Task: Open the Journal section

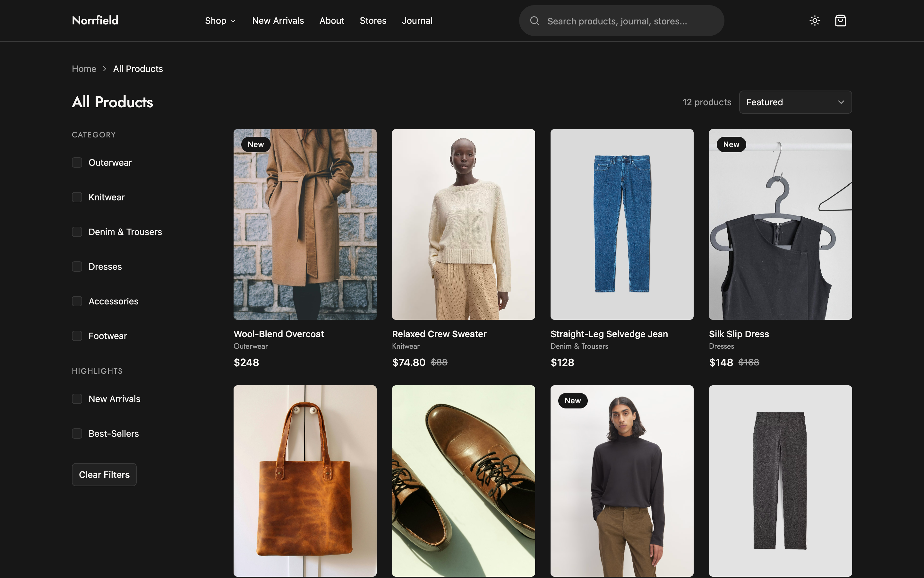Action: pyautogui.click(x=417, y=21)
